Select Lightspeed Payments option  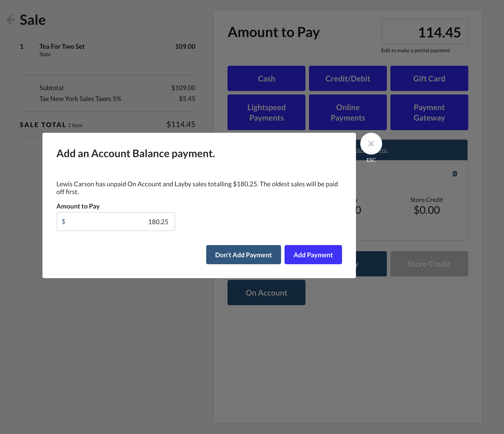point(266,112)
